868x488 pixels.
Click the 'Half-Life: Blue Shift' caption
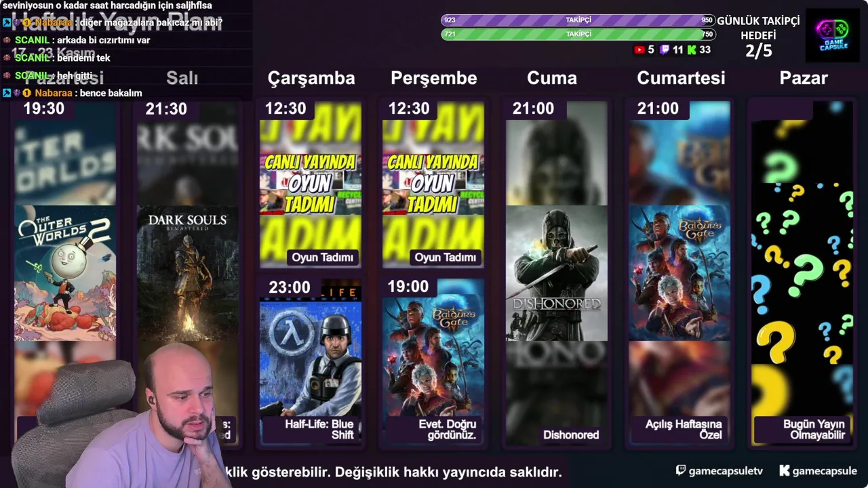click(x=319, y=430)
